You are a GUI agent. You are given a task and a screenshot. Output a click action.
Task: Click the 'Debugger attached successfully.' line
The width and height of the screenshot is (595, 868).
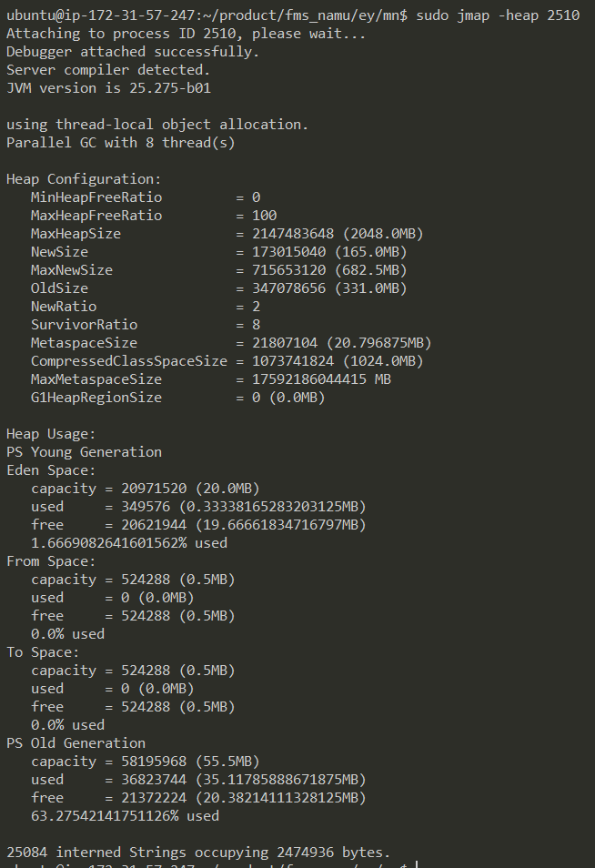tap(133, 52)
